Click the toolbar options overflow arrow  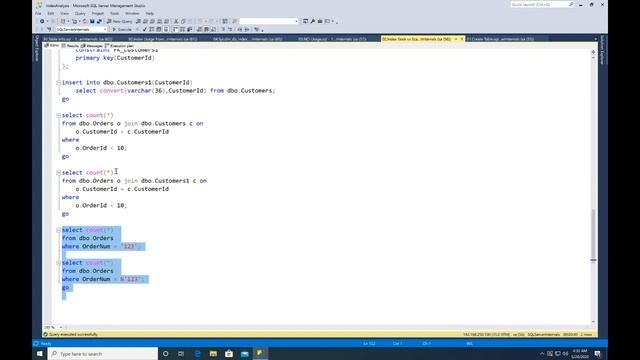coord(337,22)
